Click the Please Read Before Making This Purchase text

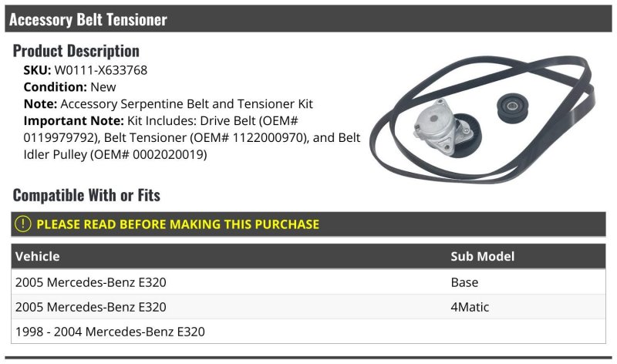(x=177, y=224)
